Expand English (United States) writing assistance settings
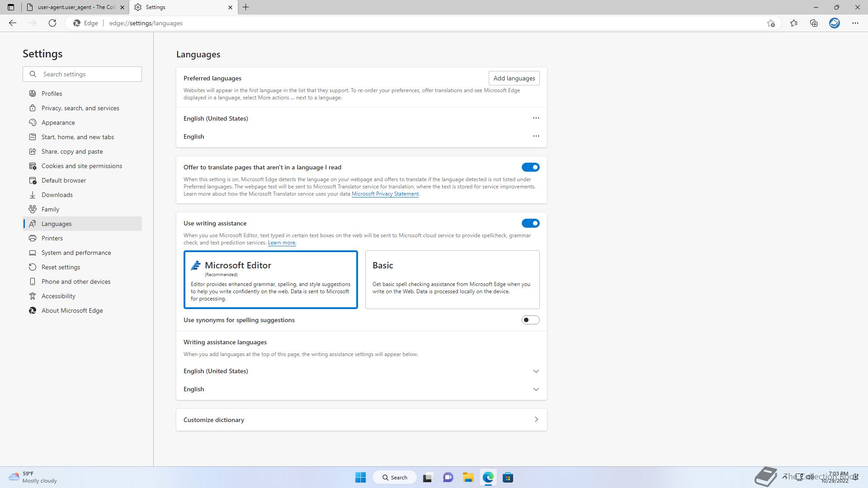Screen dimensions: 868x488 [x=536, y=371]
